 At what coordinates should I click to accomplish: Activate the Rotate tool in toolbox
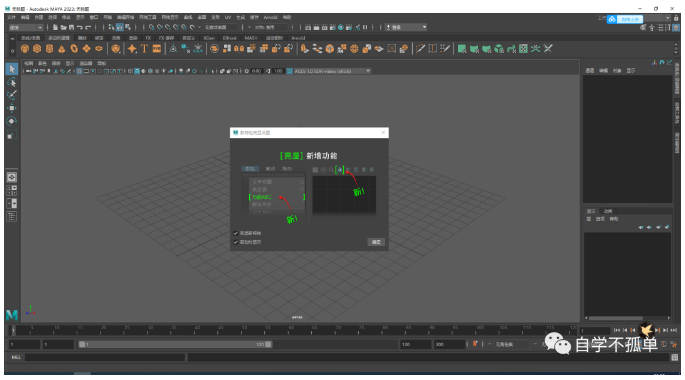[12, 121]
